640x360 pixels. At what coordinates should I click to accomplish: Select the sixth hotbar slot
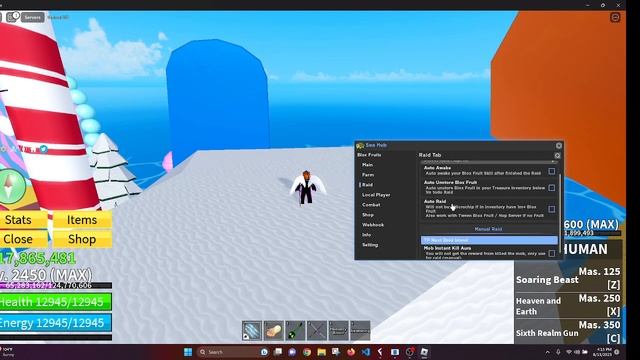coord(360,330)
